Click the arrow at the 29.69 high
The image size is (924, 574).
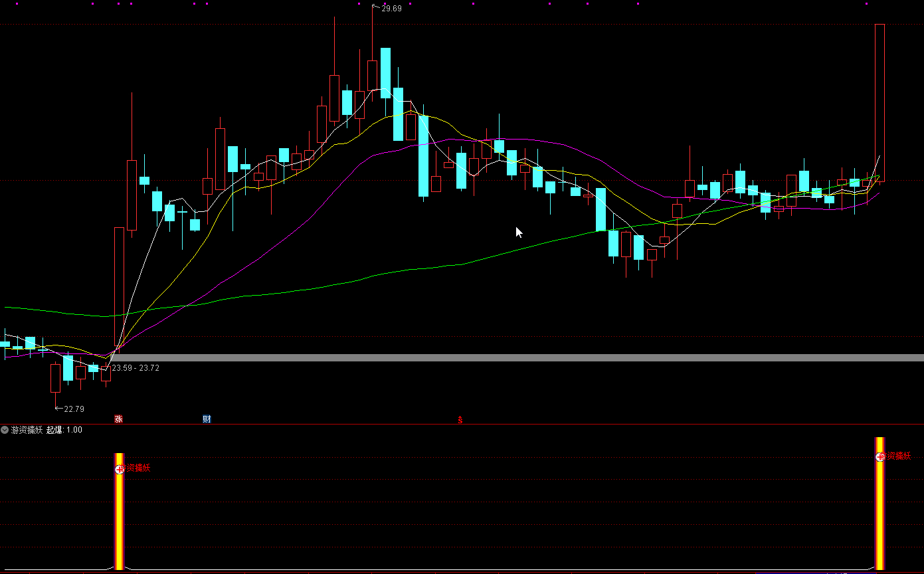click(376, 8)
